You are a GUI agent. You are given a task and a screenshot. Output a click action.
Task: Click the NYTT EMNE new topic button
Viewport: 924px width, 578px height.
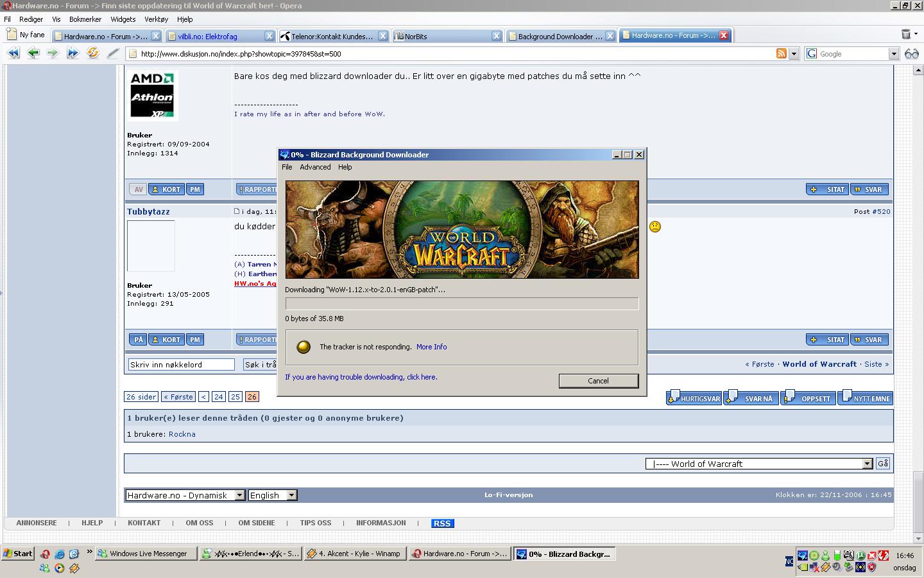click(x=865, y=398)
